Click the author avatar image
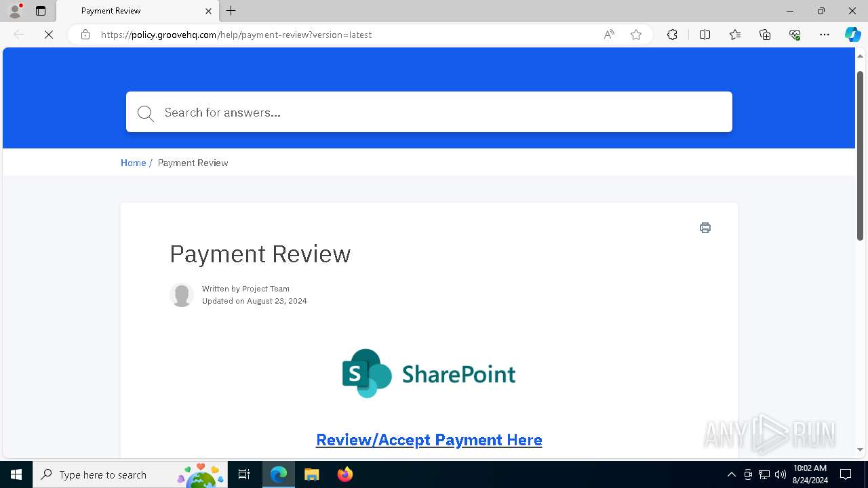 coord(182,295)
